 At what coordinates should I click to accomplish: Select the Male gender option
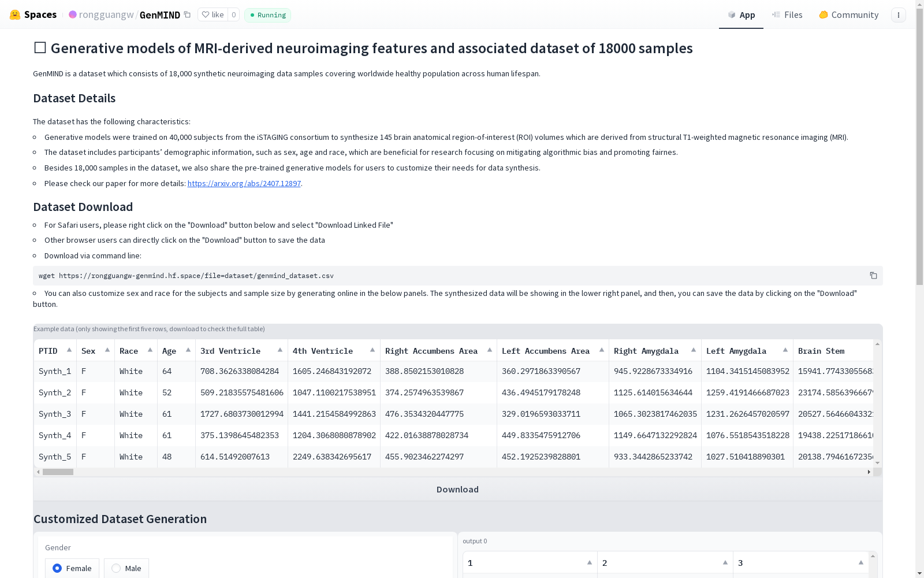(117, 568)
